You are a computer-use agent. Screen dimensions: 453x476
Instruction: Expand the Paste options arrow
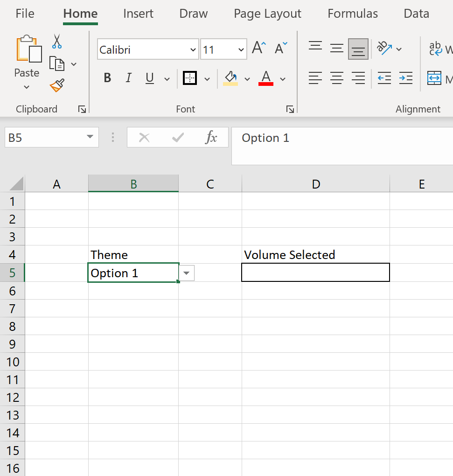[27, 87]
